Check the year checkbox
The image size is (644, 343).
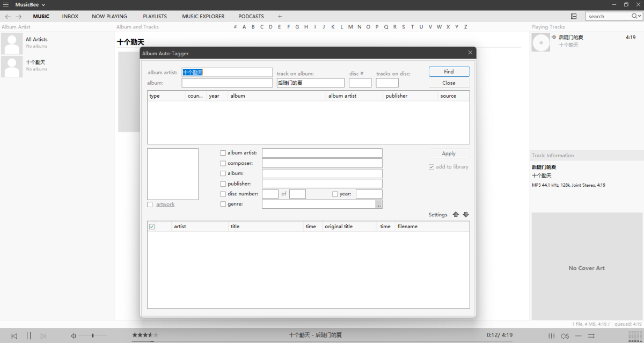click(335, 194)
